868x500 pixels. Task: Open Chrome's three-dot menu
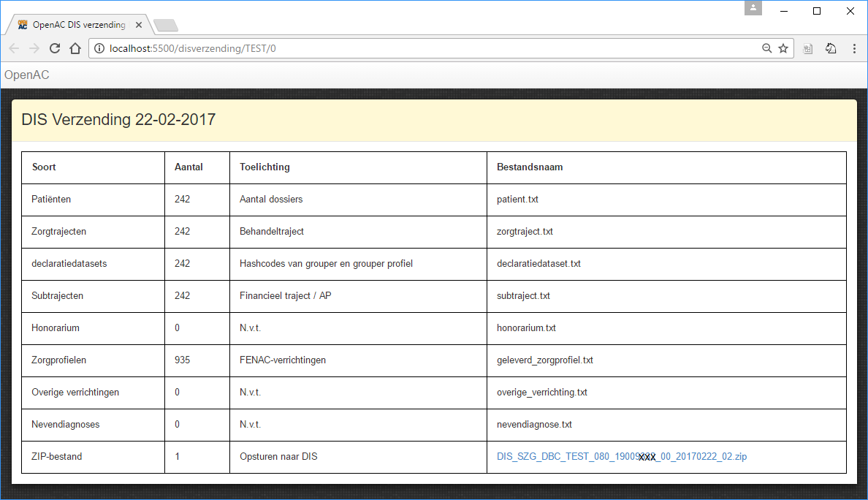854,48
